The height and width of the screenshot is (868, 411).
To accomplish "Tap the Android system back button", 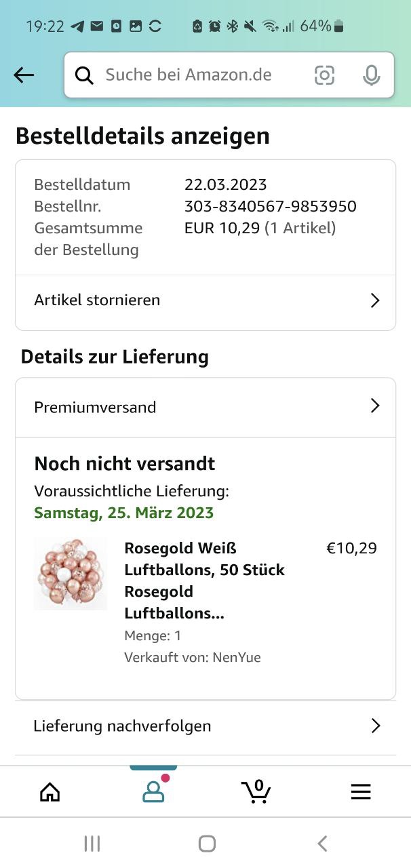I will tap(322, 843).
